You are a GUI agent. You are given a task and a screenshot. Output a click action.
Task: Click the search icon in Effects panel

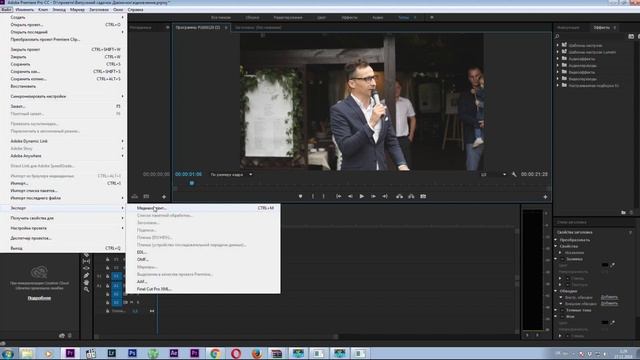tap(557, 36)
